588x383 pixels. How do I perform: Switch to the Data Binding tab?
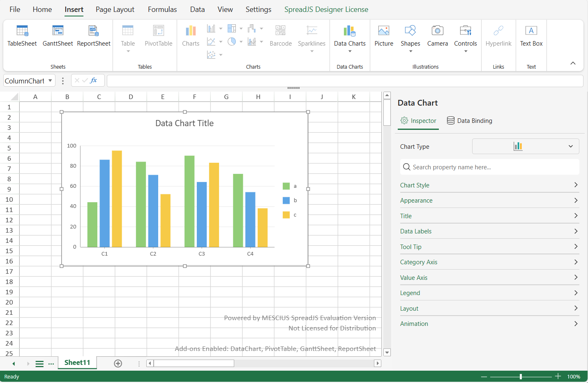(x=469, y=120)
